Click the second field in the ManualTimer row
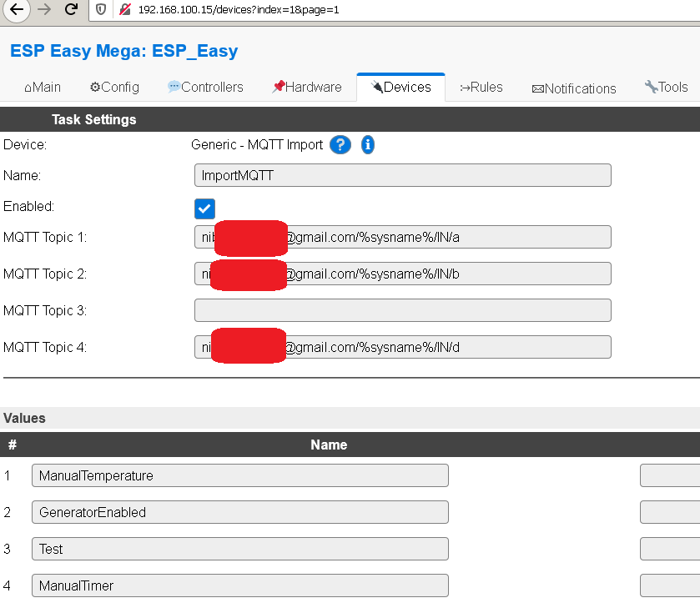Screen dimensions: 700x608 (x=670, y=585)
